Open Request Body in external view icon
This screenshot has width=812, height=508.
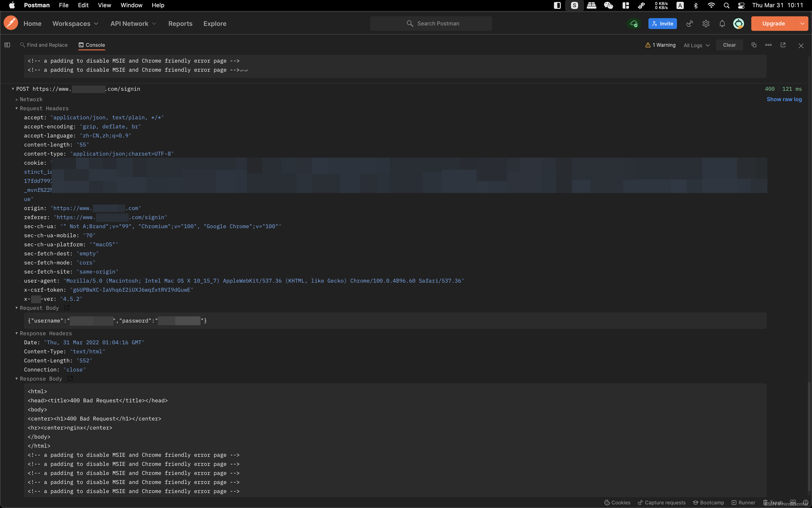pos(67,308)
